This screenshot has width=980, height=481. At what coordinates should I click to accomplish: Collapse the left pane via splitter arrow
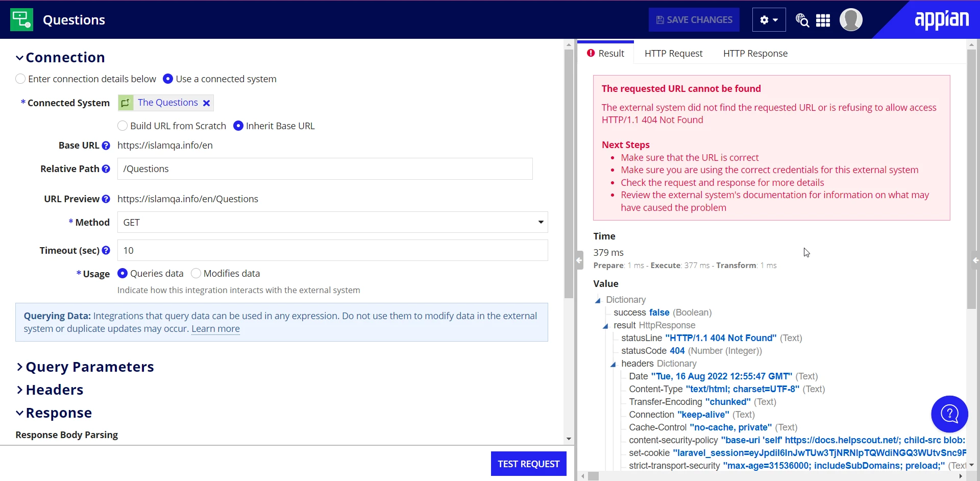pos(579,260)
